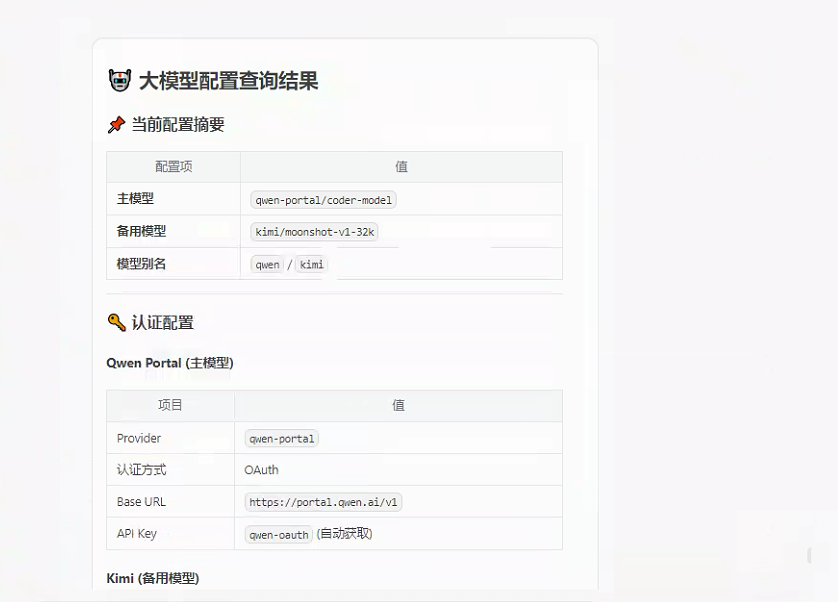This screenshot has height=602, width=838.
Task: Click the key emoji beside 认证配置
Action: coord(117,322)
